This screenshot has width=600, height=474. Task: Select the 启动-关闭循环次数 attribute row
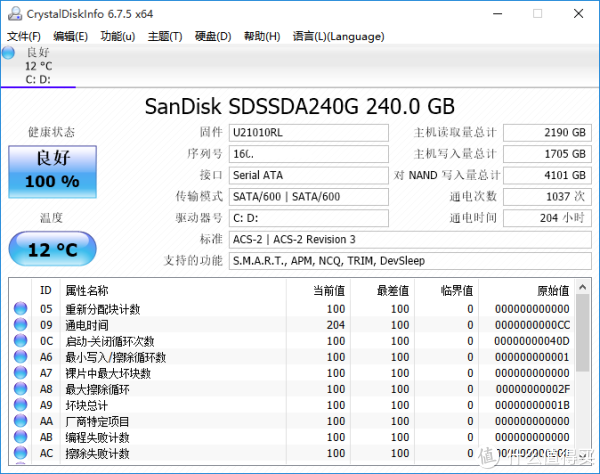292,341
